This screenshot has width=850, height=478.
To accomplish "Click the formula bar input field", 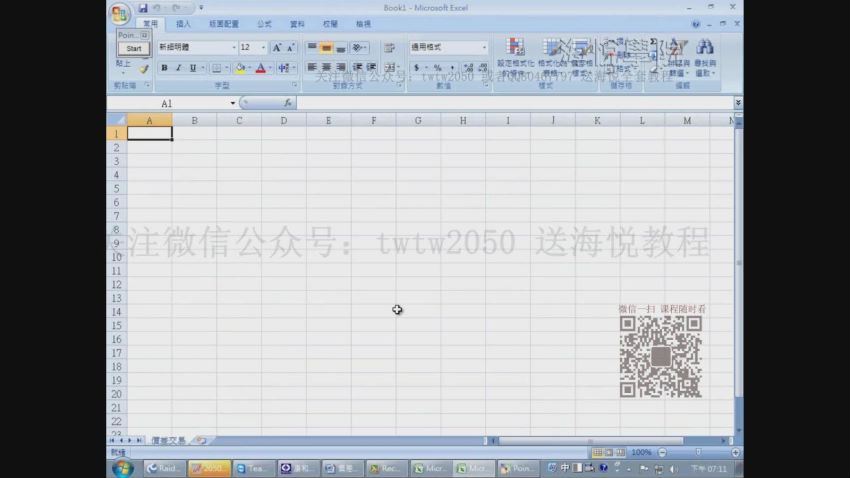I will click(x=515, y=103).
